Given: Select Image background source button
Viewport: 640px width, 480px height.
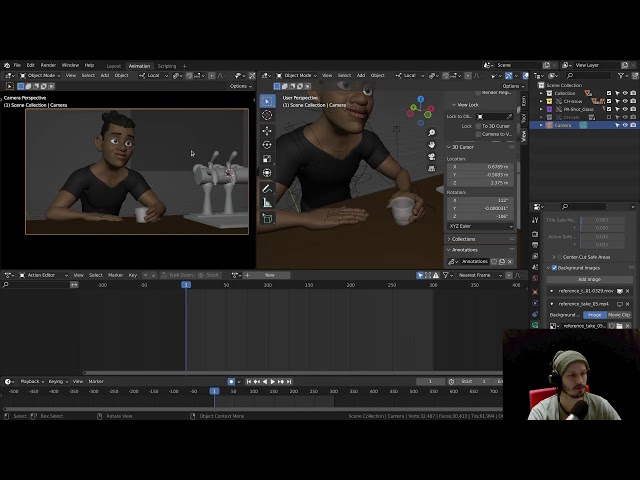Looking at the screenshot, I should pyautogui.click(x=595, y=315).
